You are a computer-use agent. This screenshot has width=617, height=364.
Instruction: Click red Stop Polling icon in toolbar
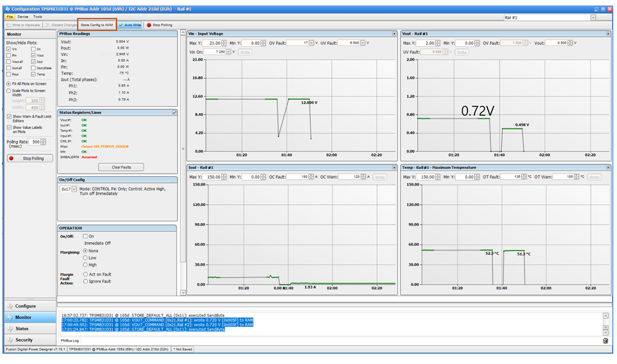coord(149,25)
